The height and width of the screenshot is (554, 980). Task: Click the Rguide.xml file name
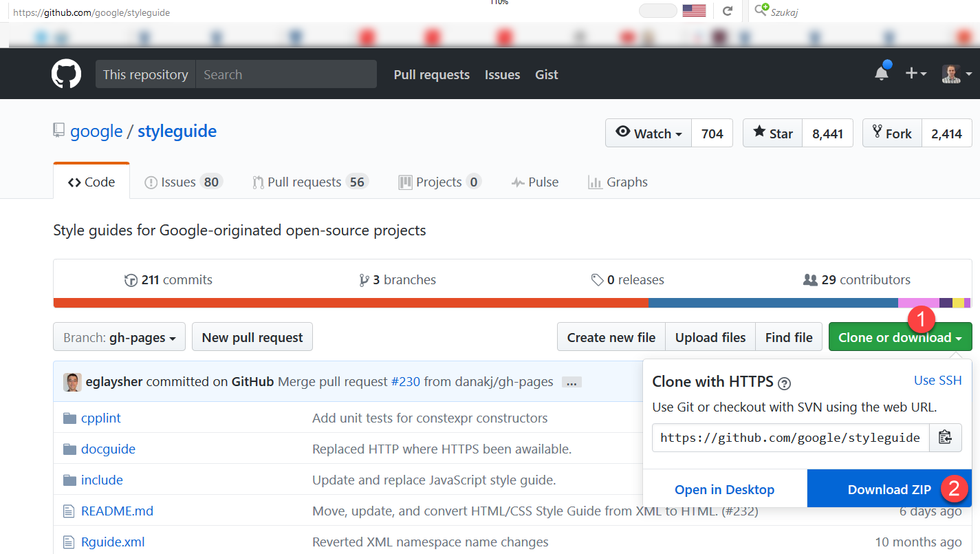tap(113, 542)
